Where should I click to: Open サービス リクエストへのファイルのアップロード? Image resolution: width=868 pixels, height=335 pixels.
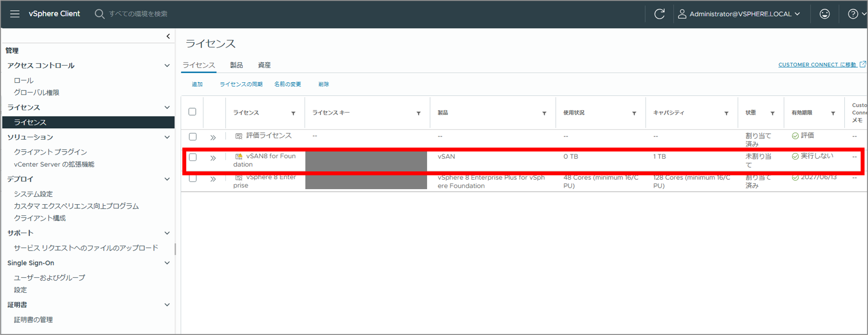[86, 248]
